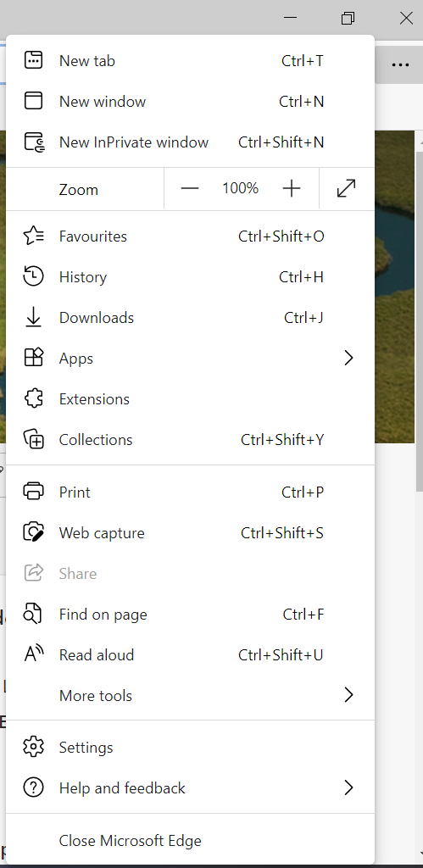Click the Print printer icon
The image size is (423, 868).
[33, 492]
